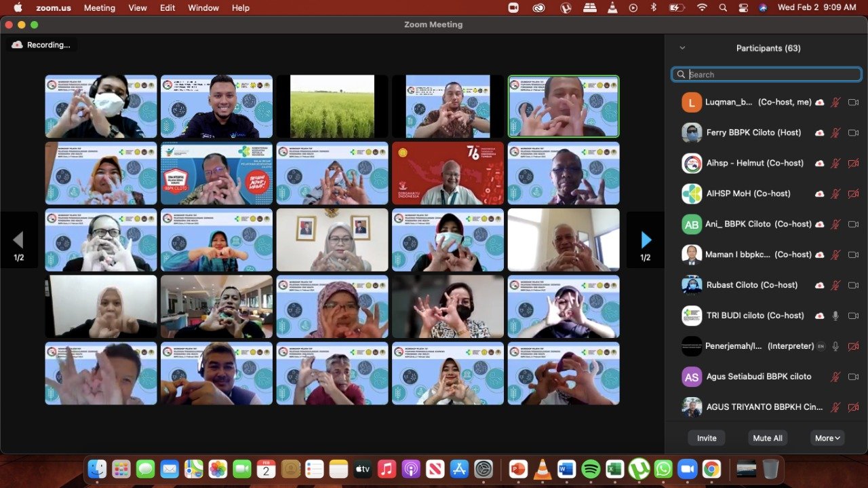Open WhatsApp from the dock
Viewport: 868px width, 488px height.
[663, 469]
